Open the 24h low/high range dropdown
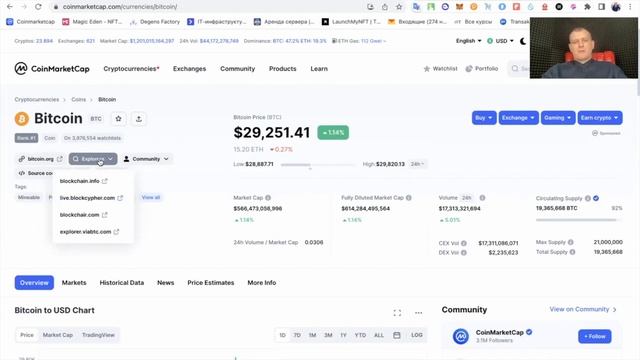Viewport: 640px width, 360px height. [x=417, y=164]
